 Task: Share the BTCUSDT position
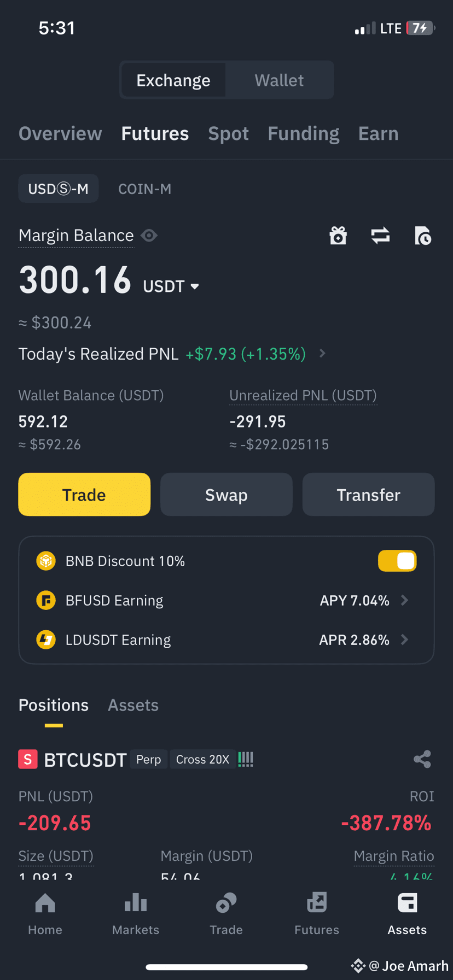point(422,759)
